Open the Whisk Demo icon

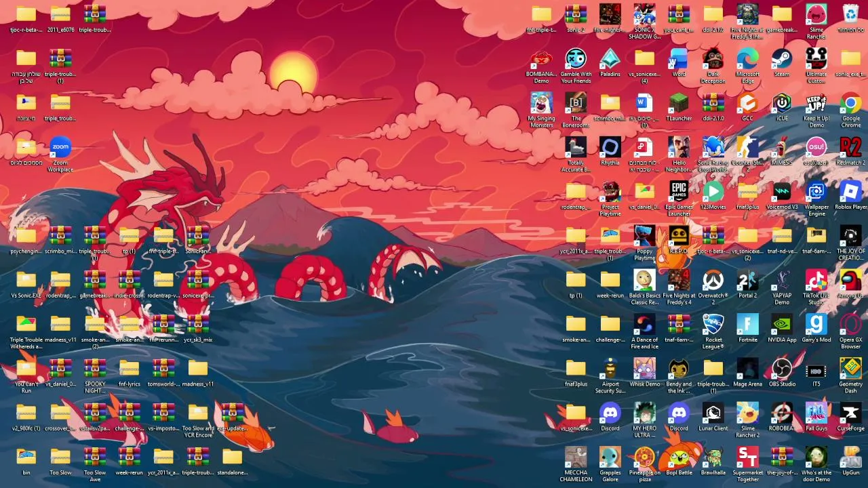[644, 369]
